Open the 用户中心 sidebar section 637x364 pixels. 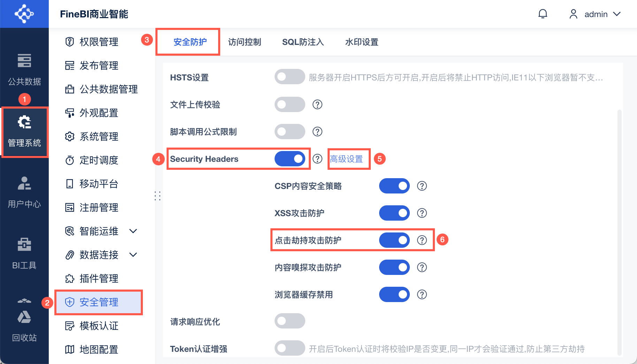click(x=24, y=192)
